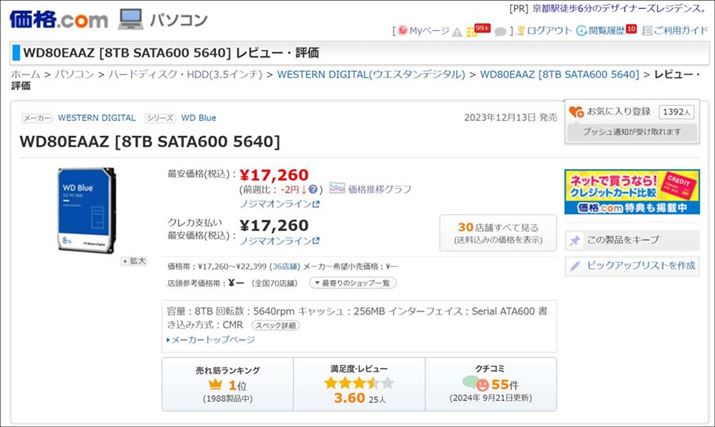Click the crown sales ranking icon
This screenshot has width=715, height=427.
214,385
